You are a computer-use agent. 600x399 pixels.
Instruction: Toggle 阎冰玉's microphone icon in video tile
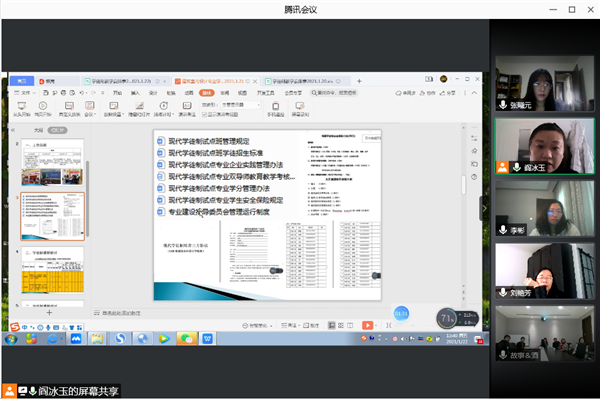click(x=517, y=168)
